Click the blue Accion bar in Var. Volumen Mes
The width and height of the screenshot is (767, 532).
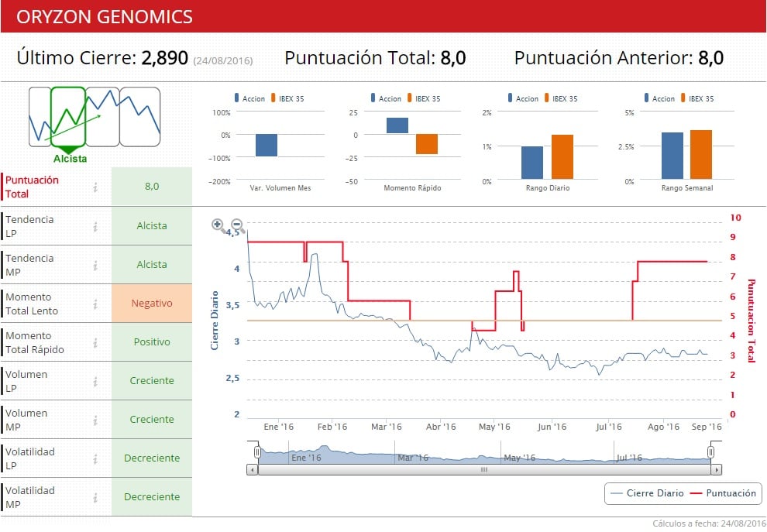click(x=267, y=146)
